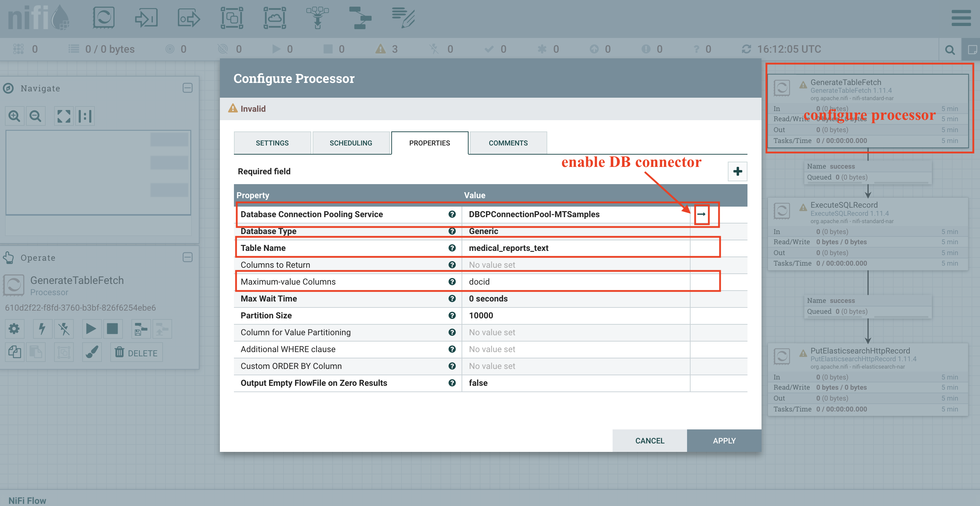Image resolution: width=980 pixels, height=506 pixels.
Task: Go to DBCPConnectionPool-MTSamples service arrow
Action: [701, 214]
